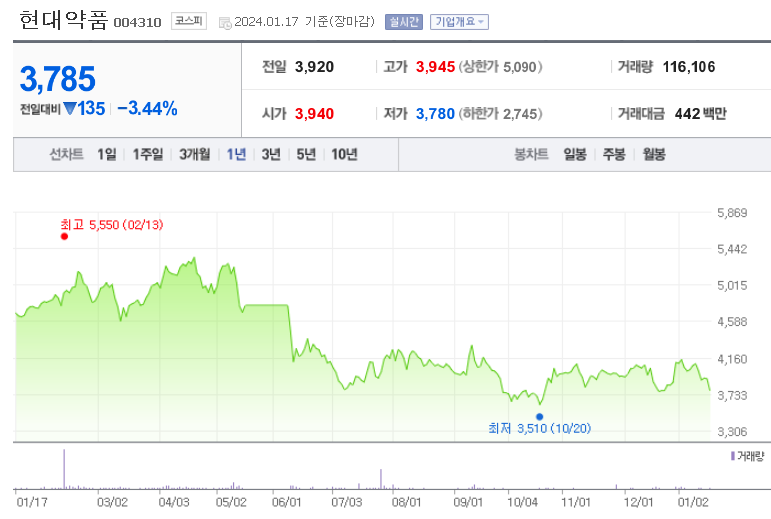The width and height of the screenshot is (771, 519).
Task: Click the 거래량 legend in the volume chart
Action: click(x=747, y=457)
